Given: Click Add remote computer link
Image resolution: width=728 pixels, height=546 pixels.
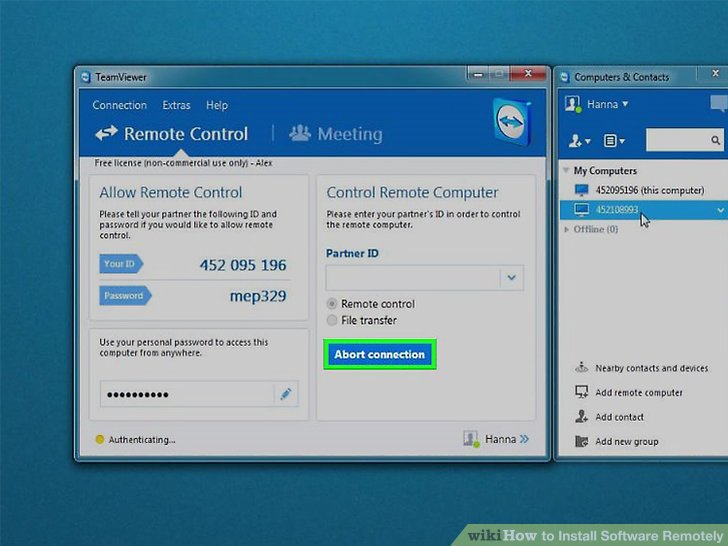Looking at the screenshot, I should [639, 393].
